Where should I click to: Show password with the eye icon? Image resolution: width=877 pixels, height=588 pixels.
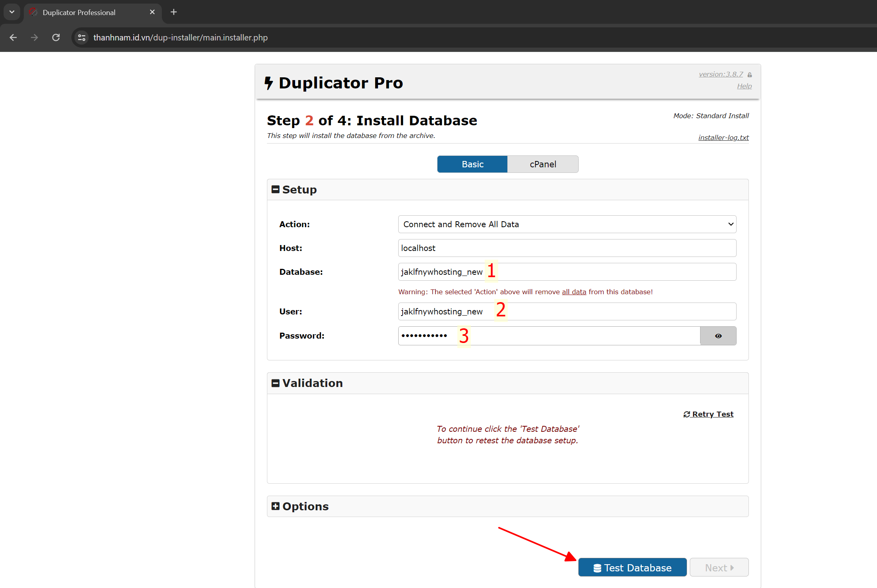pos(718,336)
